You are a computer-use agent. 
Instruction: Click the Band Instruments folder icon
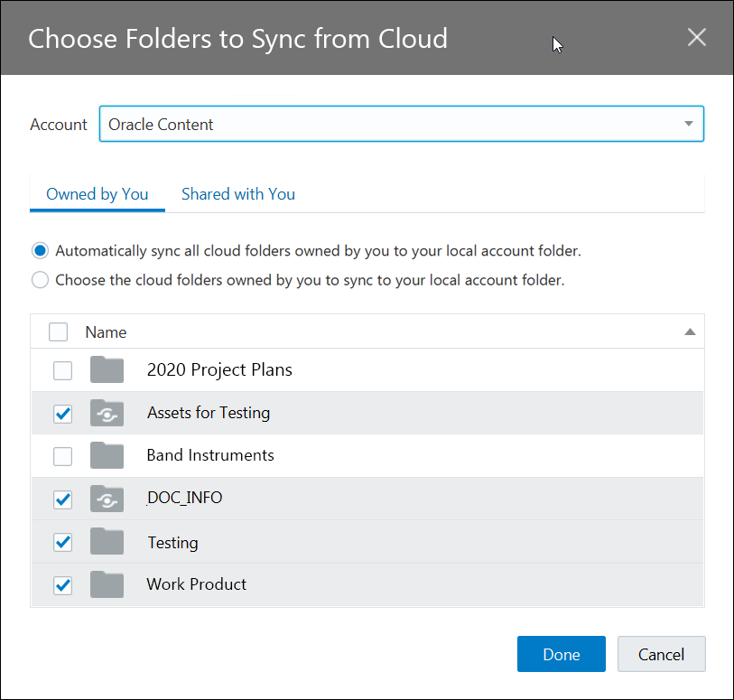click(x=107, y=455)
